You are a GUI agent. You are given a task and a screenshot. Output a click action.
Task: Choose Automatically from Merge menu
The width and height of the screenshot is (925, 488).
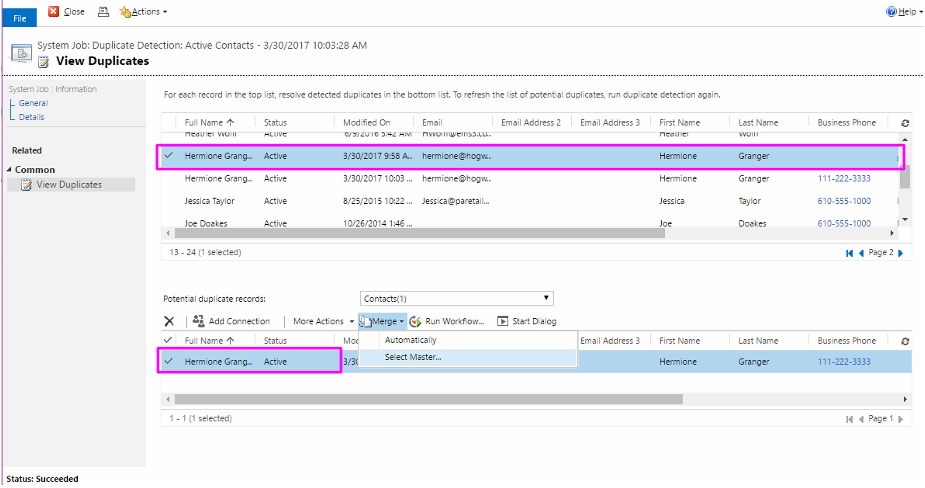pos(411,340)
